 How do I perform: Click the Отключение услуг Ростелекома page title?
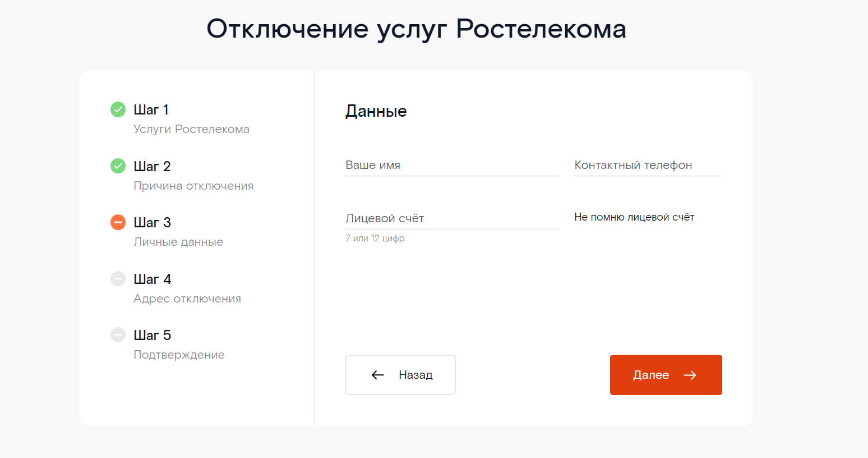(x=416, y=29)
